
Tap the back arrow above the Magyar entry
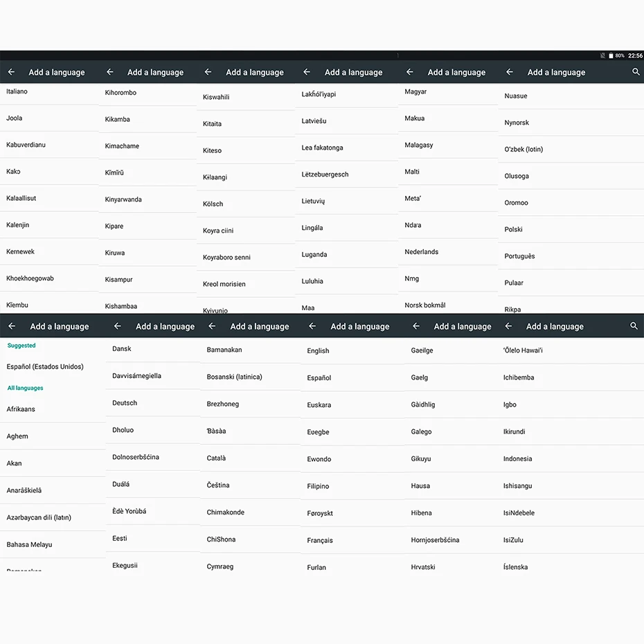(x=409, y=72)
